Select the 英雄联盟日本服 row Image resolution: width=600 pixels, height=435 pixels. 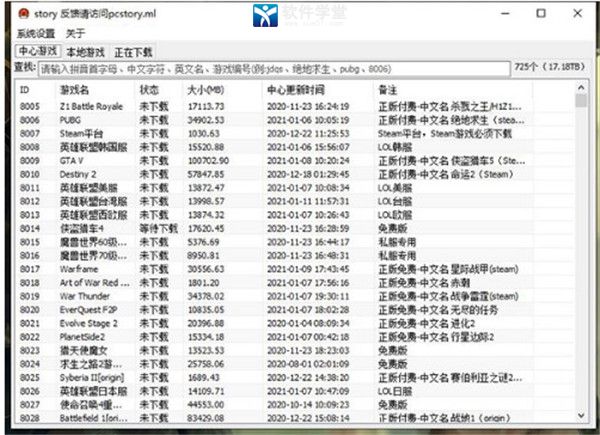294,391
